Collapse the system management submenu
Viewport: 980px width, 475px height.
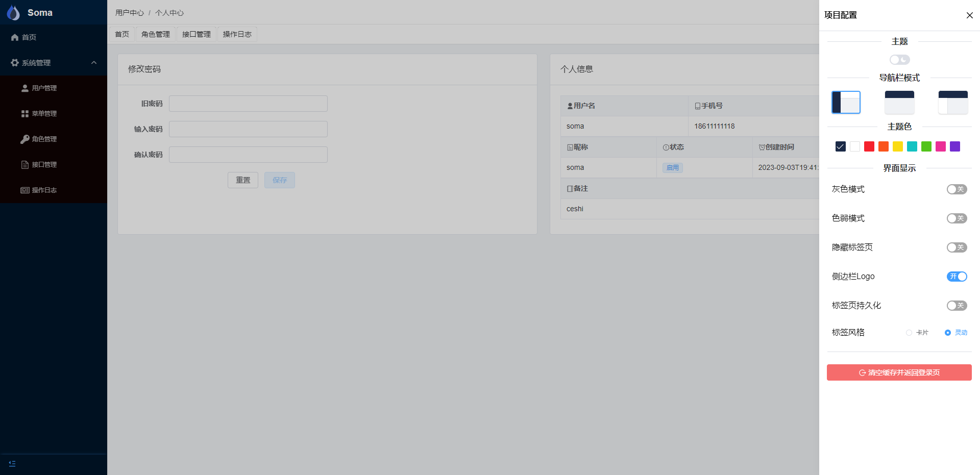tap(94, 63)
